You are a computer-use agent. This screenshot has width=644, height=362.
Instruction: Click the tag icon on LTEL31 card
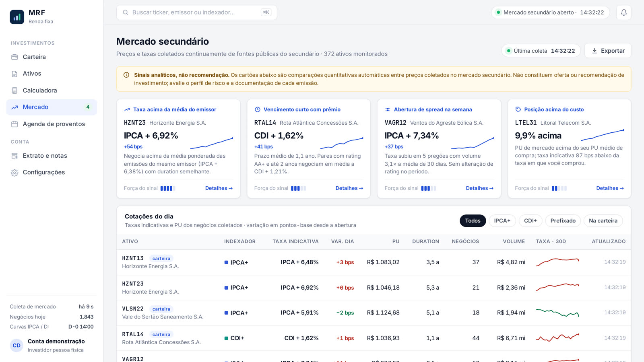(x=518, y=109)
